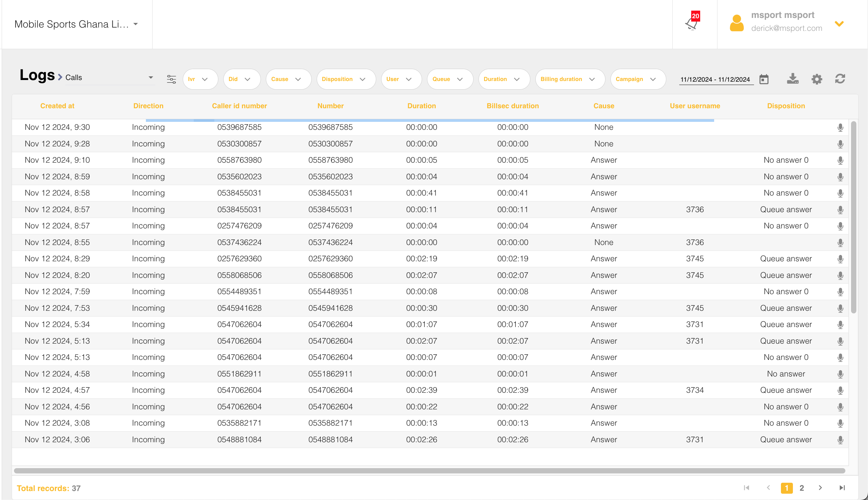Sort by Billsec duration column header

click(x=513, y=106)
